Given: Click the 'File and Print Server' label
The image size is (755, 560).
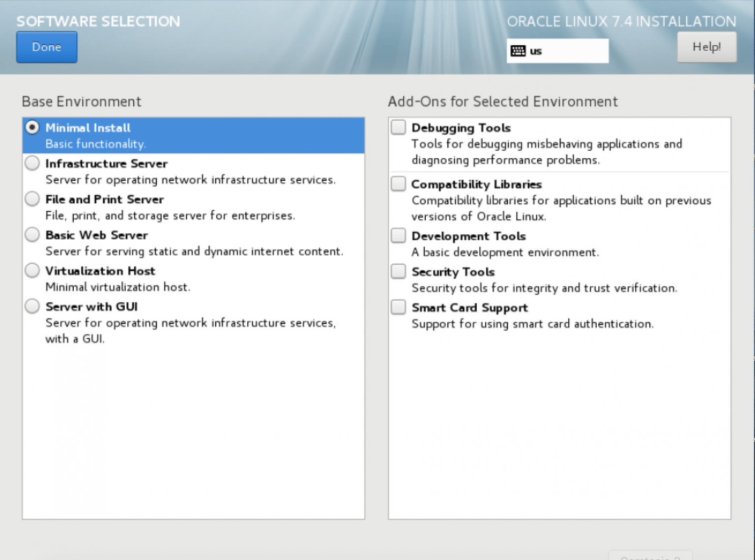Looking at the screenshot, I should tap(105, 199).
